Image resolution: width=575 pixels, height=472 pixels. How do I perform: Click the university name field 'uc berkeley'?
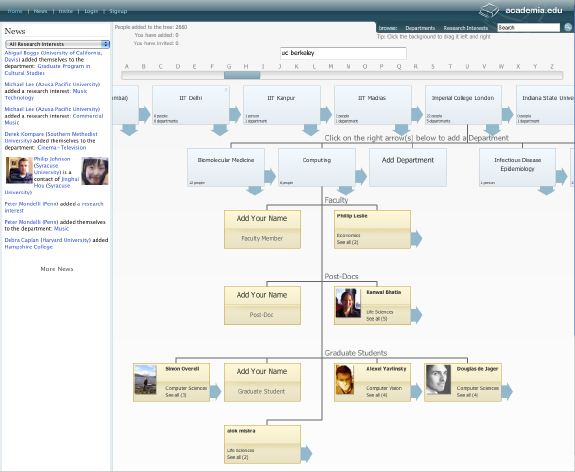coord(343,53)
